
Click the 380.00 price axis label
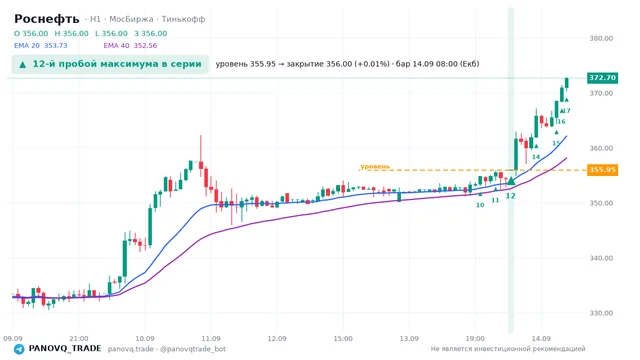601,38
